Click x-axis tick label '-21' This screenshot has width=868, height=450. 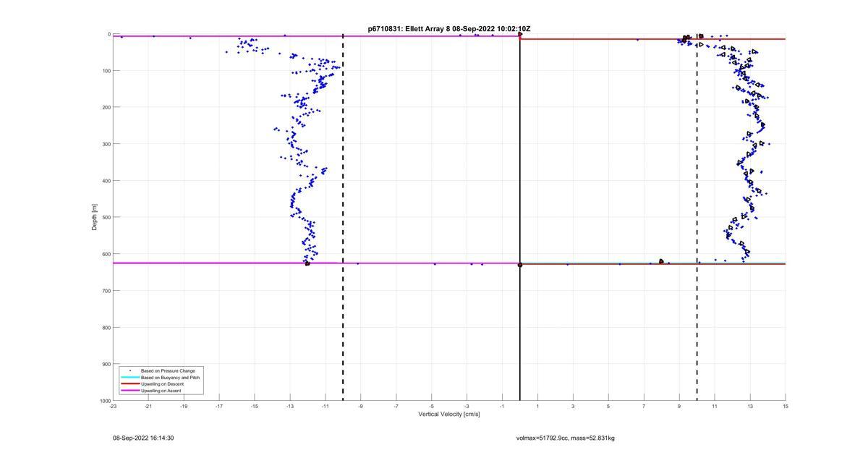point(148,406)
